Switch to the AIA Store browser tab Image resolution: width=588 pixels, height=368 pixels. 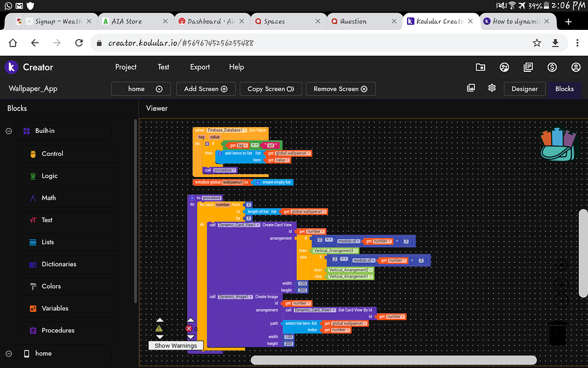[136, 21]
